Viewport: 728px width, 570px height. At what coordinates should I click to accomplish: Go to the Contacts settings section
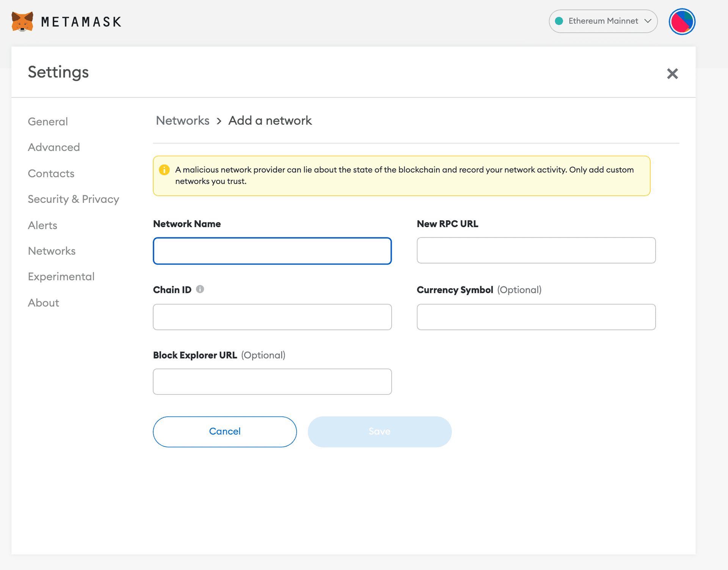coord(51,173)
